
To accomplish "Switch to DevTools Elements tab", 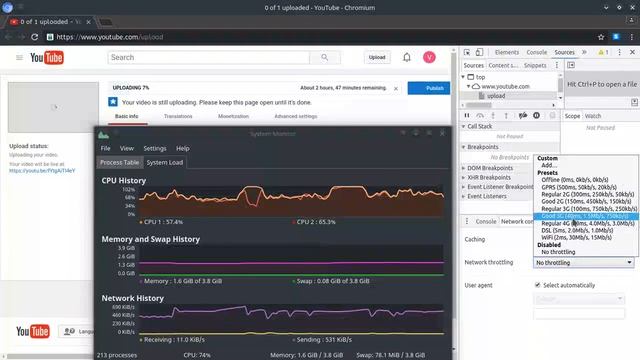I will click(x=507, y=52).
